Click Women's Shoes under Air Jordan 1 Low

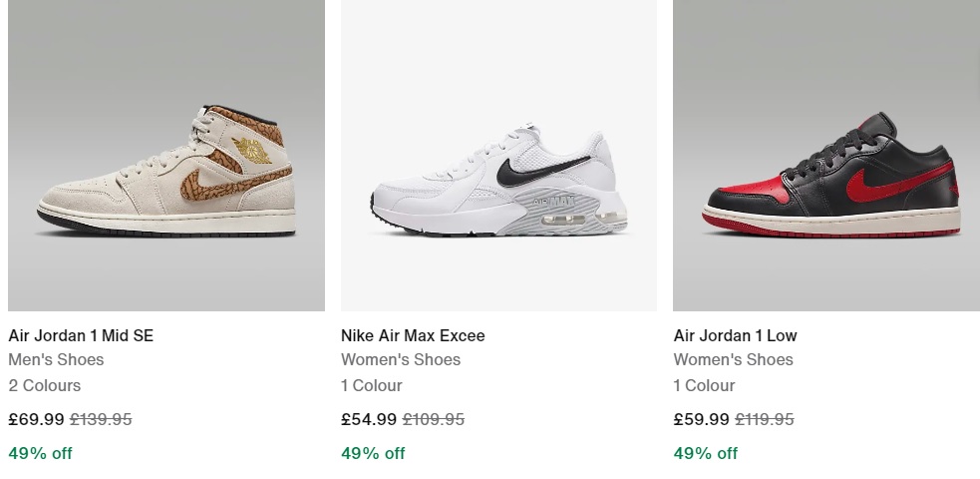[x=733, y=359]
